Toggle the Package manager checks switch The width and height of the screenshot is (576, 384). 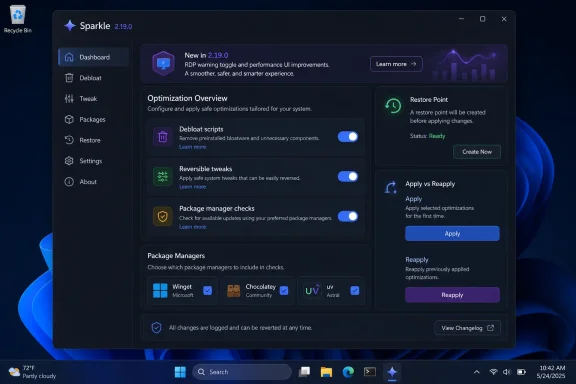click(348, 216)
